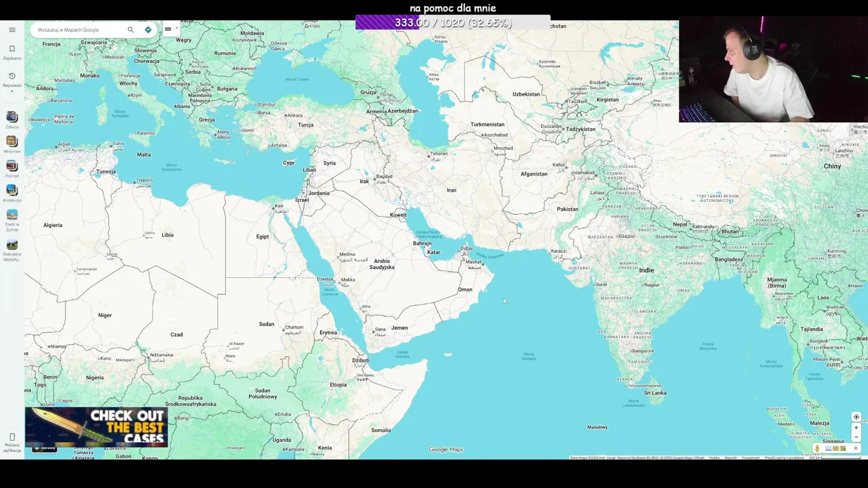Click the Pobierz aplikację phone icon
Viewport: 868px width, 488px height.
(x=12, y=438)
